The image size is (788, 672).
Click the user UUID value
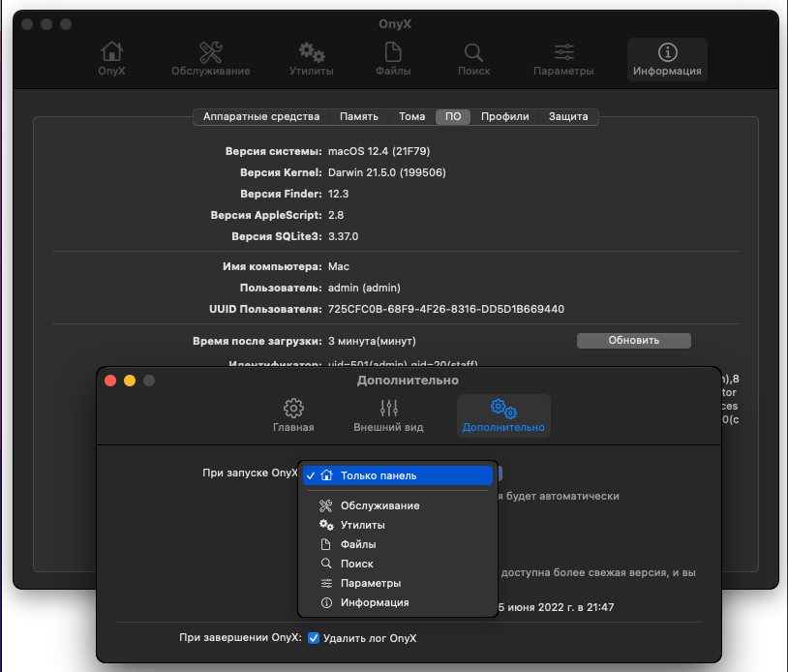click(446, 309)
